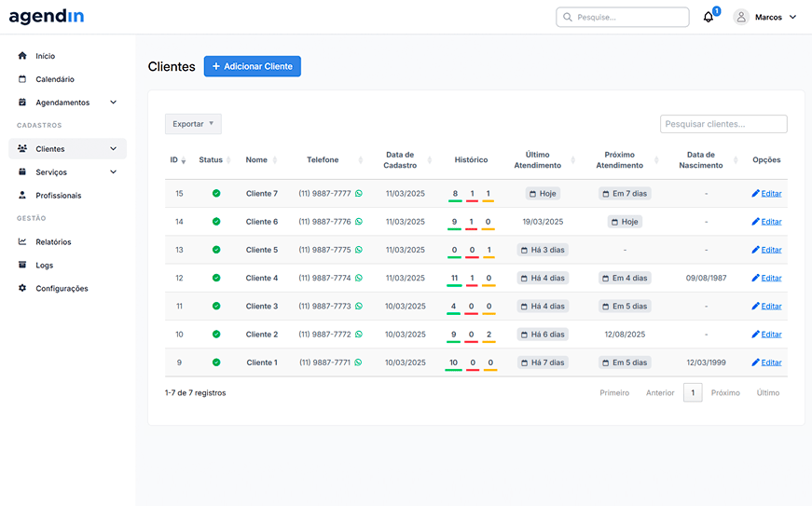Click the Hoje badge in Cliente 7 row
The height and width of the screenshot is (506, 812).
(543, 194)
